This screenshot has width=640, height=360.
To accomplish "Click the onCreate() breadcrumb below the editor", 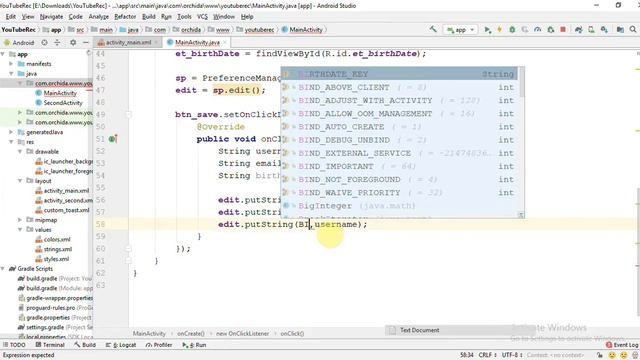I will [x=191, y=333].
